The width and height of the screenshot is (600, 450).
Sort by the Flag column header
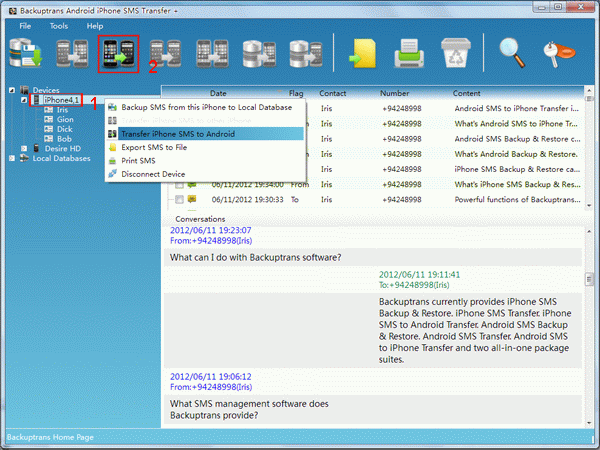point(296,93)
